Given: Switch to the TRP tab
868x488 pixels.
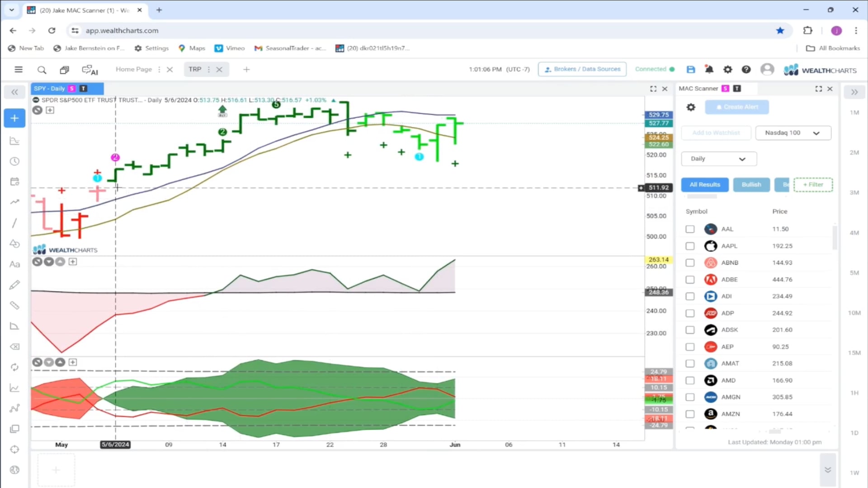Looking at the screenshot, I should (x=195, y=70).
